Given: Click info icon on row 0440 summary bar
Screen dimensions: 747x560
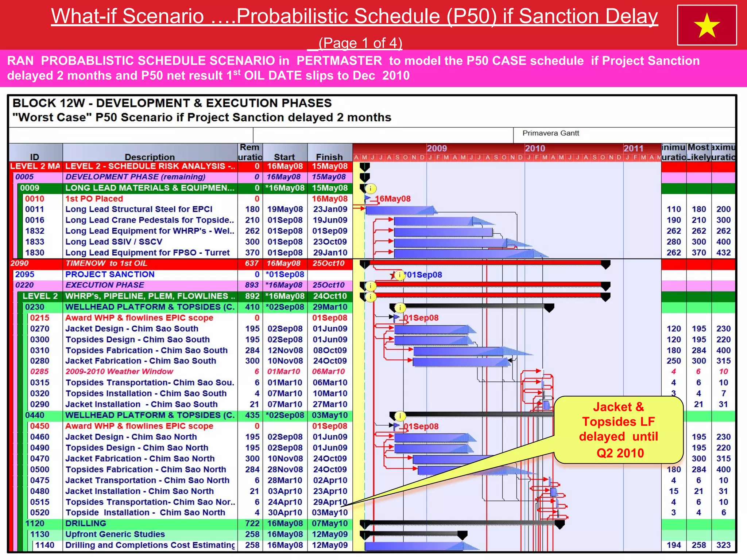Looking at the screenshot, I should point(400,416).
